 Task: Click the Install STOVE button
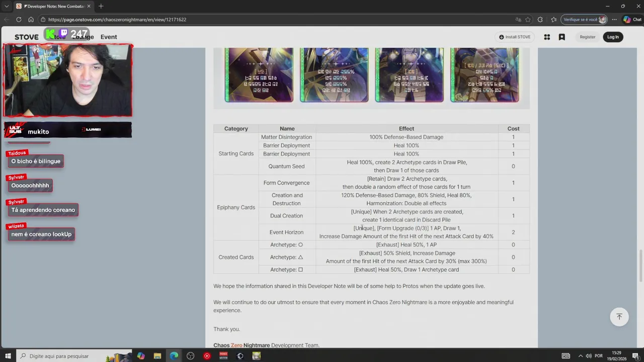pos(515,37)
